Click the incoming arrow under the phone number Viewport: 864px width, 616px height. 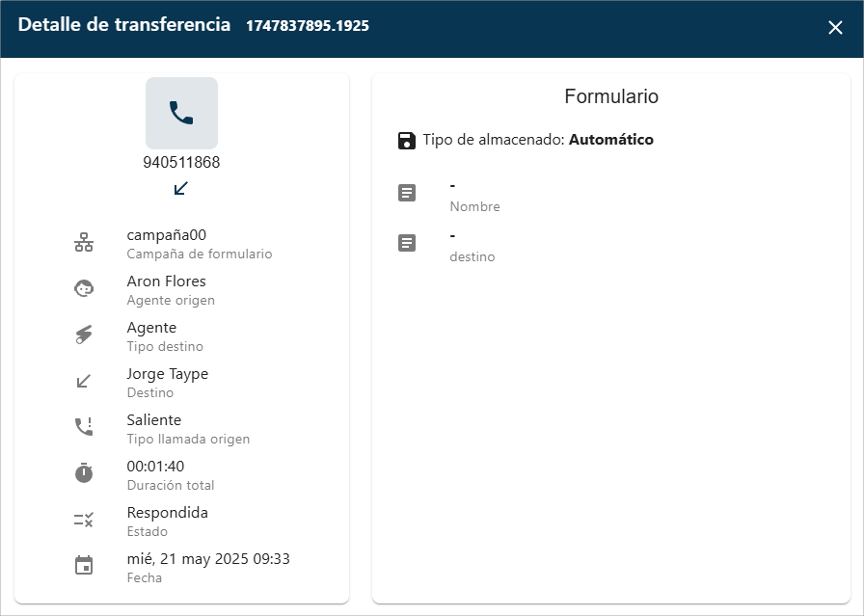[179, 189]
